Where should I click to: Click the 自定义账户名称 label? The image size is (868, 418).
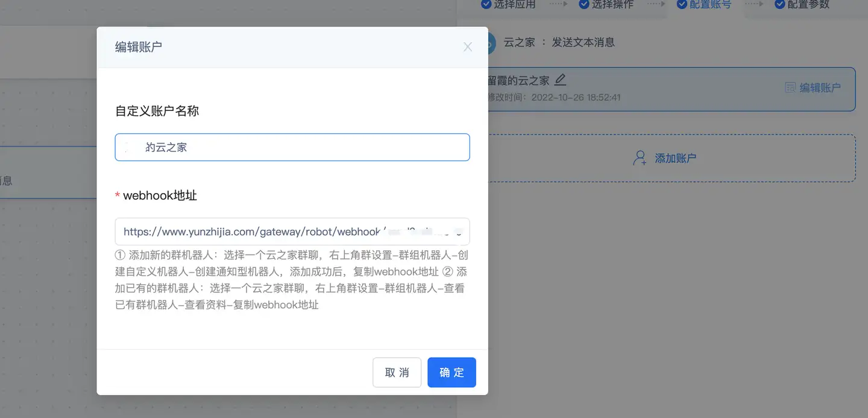point(157,111)
